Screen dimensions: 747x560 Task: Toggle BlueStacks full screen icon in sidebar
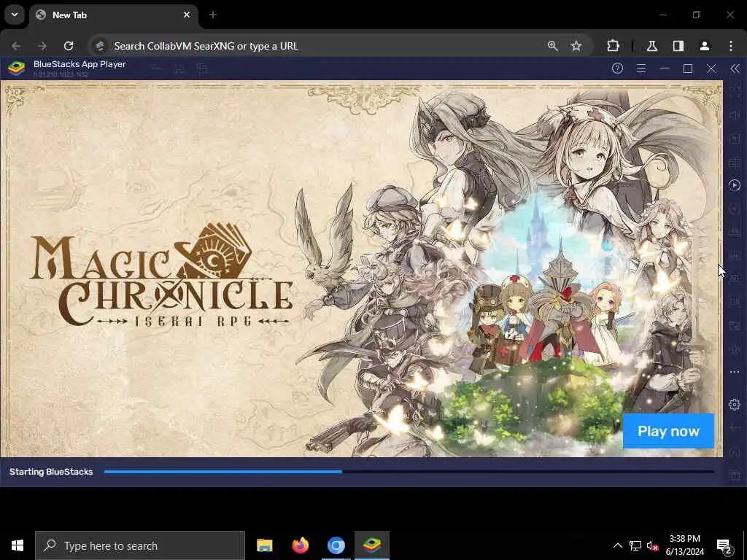(x=735, y=91)
